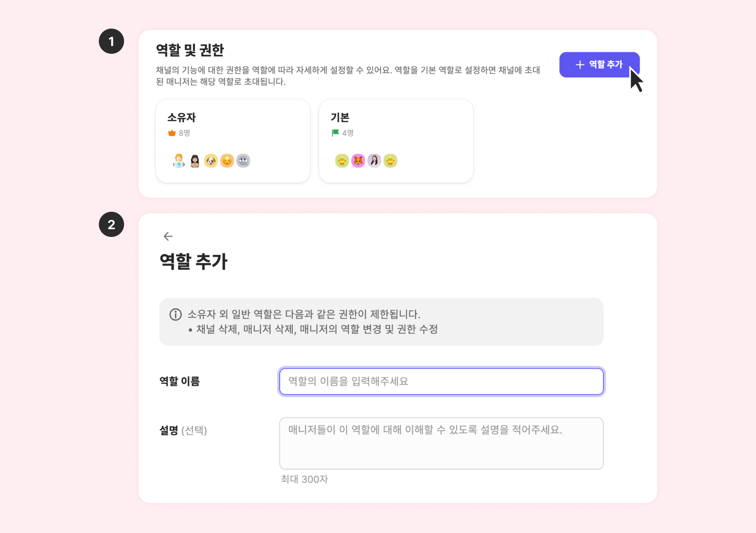Click the 역할 및 권한 heading
The width and height of the screenshot is (756, 533).
190,50
